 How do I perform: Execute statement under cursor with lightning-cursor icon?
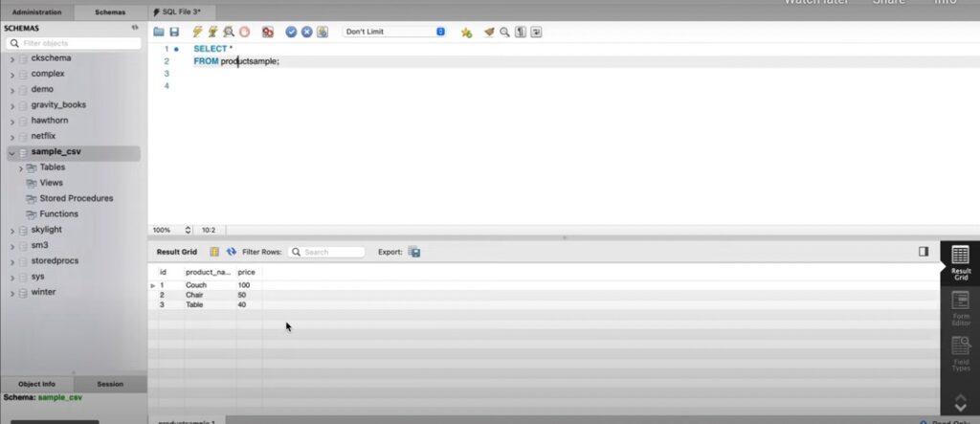click(213, 32)
